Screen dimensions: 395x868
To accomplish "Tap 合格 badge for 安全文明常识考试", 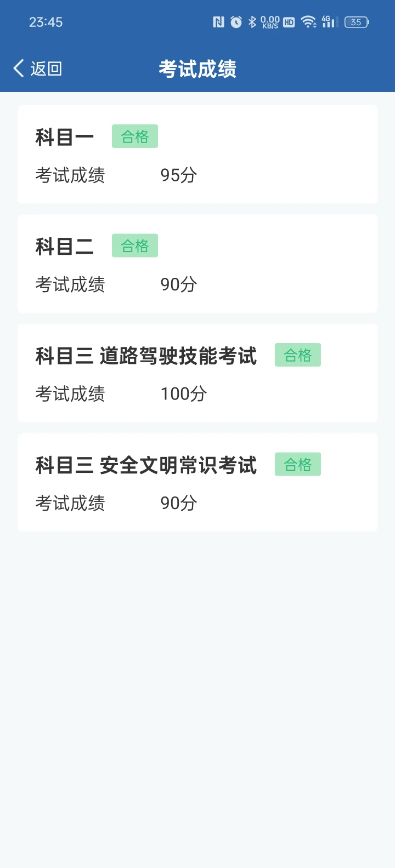I will [x=298, y=465].
